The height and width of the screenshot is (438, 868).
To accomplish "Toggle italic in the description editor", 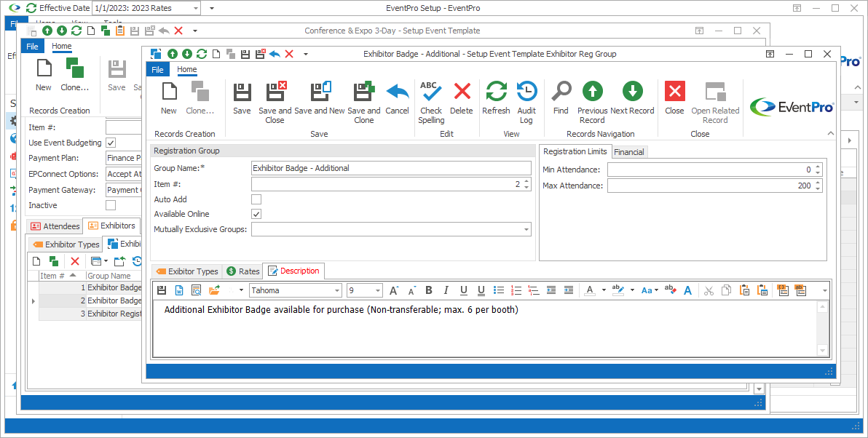I will [446, 290].
